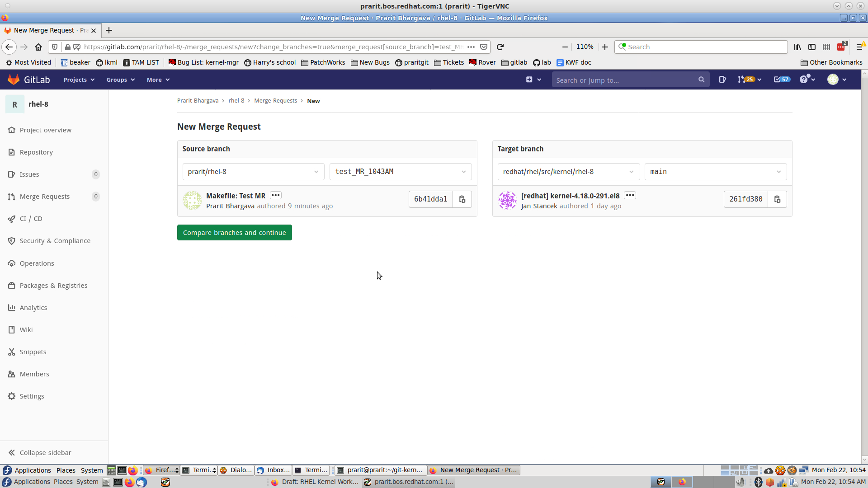Click Compare branches and continue button
The height and width of the screenshot is (488, 868).
[234, 233]
